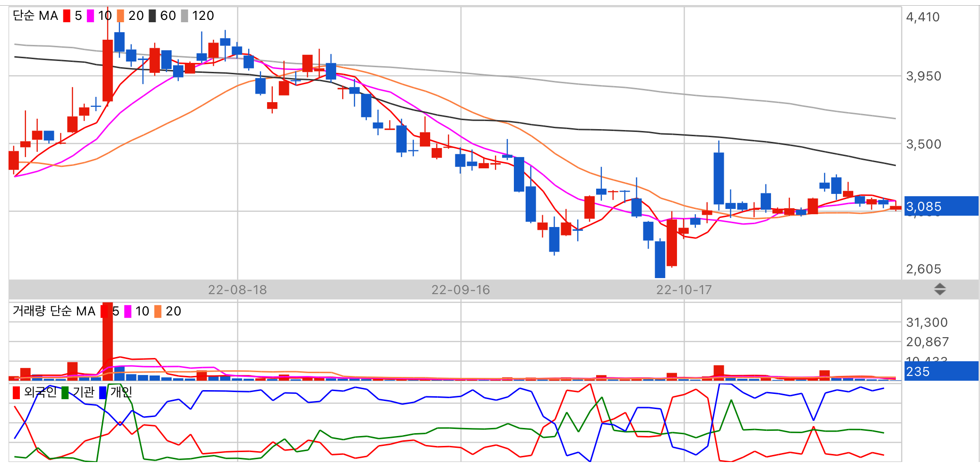Screen dimensions: 980x471
Task: Click the gray 120-day MA legend swatch
Action: click(184, 16)
